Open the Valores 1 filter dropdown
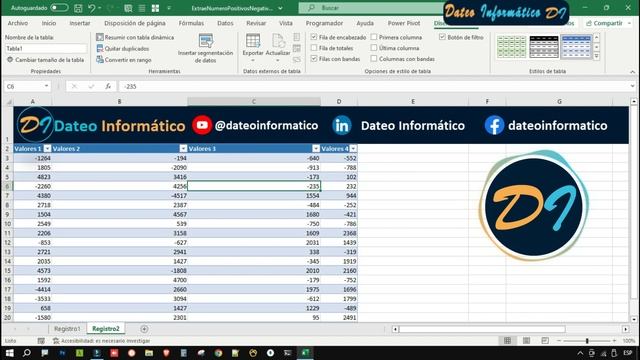Viewport: 640px width, 360px height. point(48,149)
